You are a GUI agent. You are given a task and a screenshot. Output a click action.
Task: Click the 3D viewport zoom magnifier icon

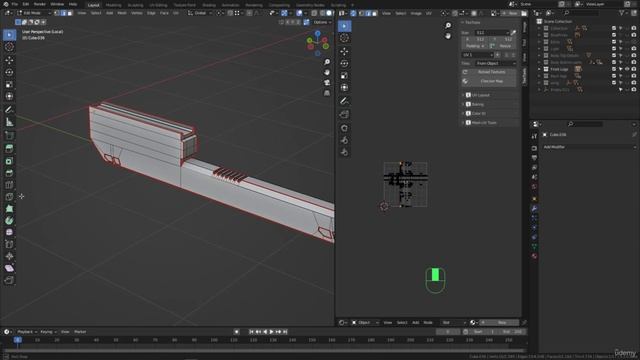(327, 62)
